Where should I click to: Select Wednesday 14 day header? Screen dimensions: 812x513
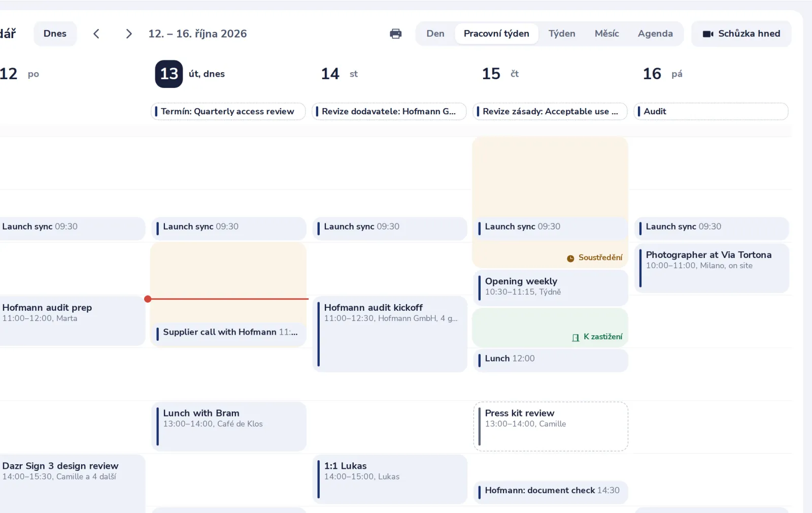[x=339, y=74]
